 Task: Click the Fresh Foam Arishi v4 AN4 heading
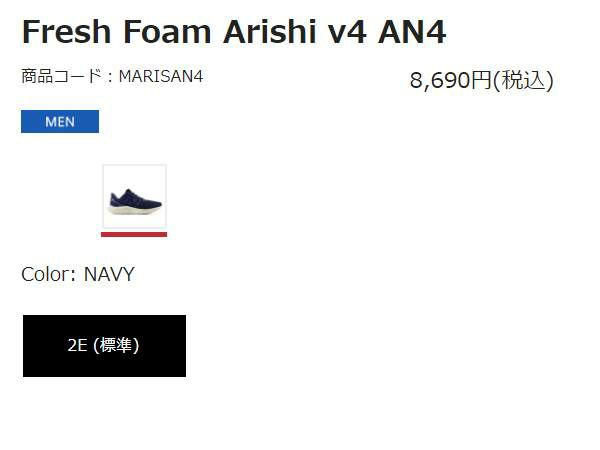[233, 32]
